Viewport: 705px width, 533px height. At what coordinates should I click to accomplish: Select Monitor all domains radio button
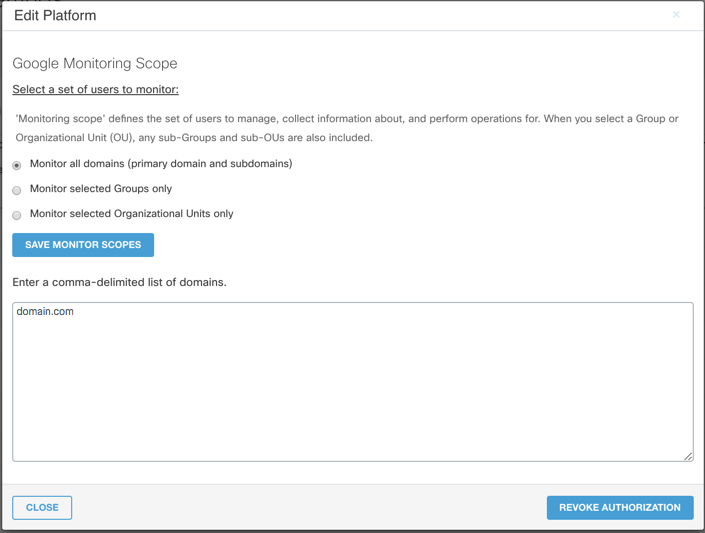point(17,165)
